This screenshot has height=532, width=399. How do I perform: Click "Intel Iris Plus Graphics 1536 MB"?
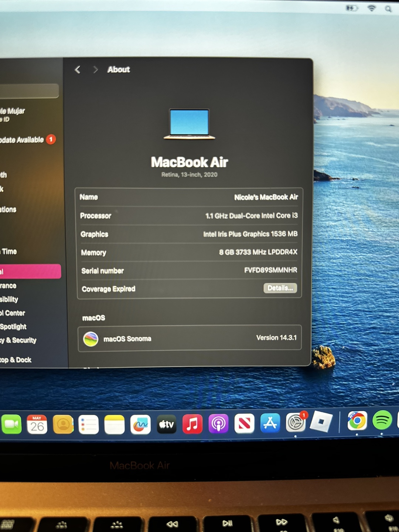(250, 234)
